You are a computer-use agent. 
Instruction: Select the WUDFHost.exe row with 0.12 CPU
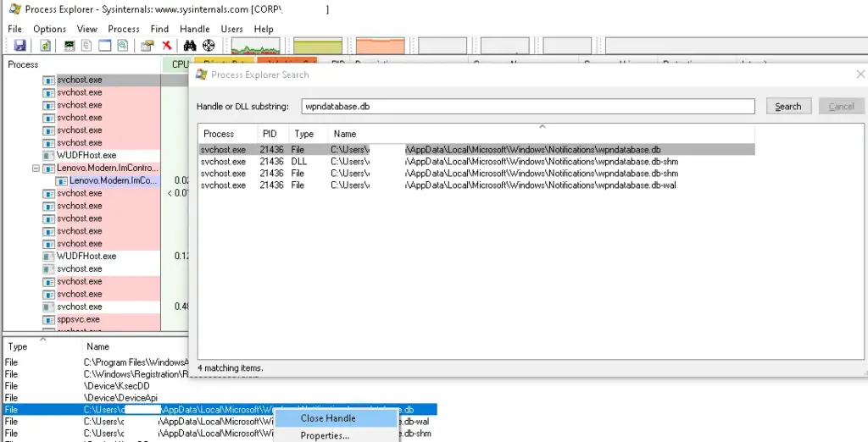(x=86, y=256)
